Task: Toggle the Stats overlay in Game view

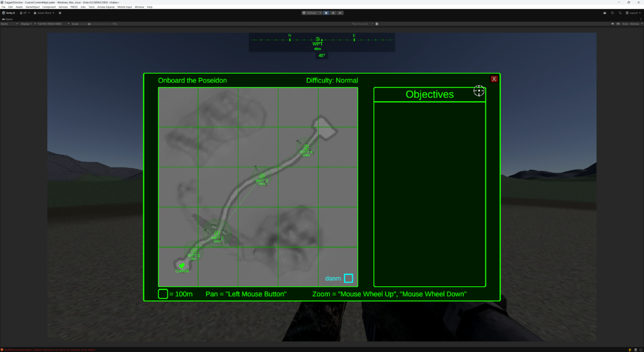Action: point(625,24)
